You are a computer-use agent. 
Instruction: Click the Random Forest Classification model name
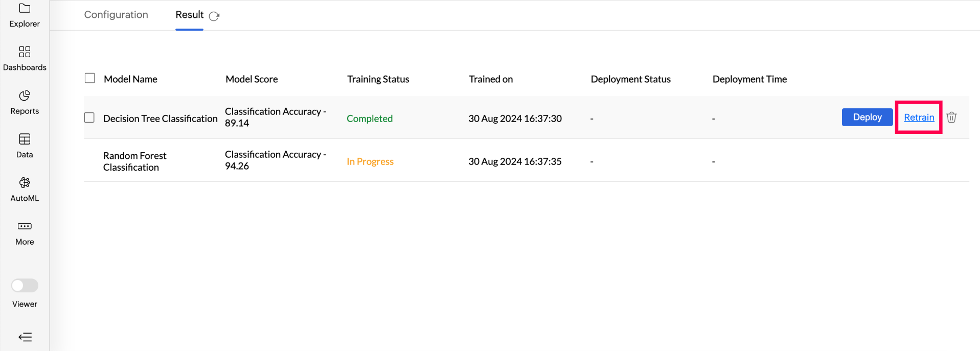134,161
